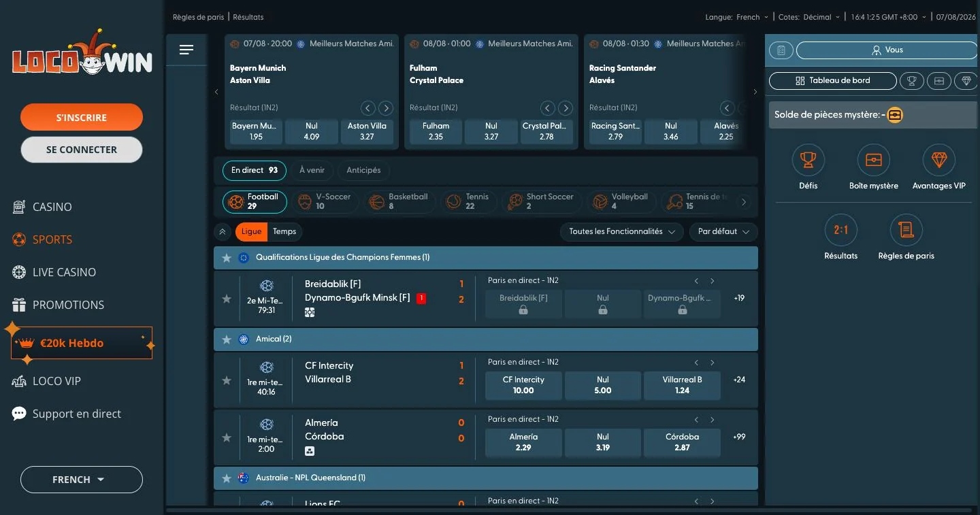
Task: Click the mystery coin icon beside Solde
Action: 895,115
